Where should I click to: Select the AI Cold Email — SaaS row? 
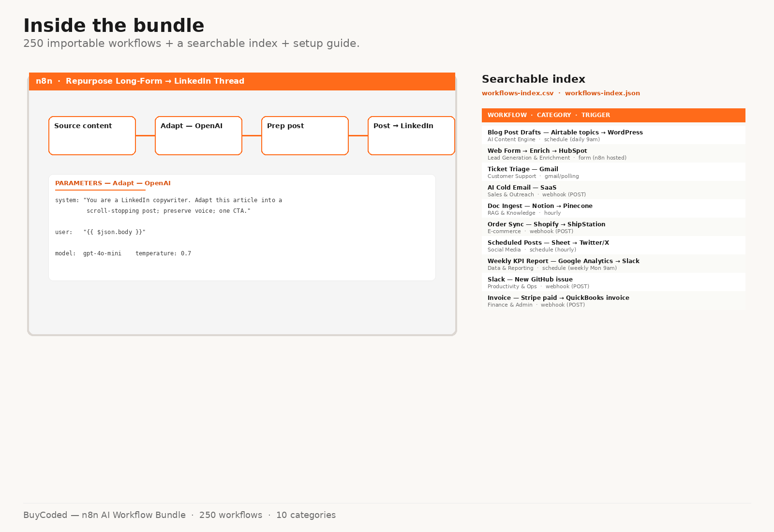[613, 191]
